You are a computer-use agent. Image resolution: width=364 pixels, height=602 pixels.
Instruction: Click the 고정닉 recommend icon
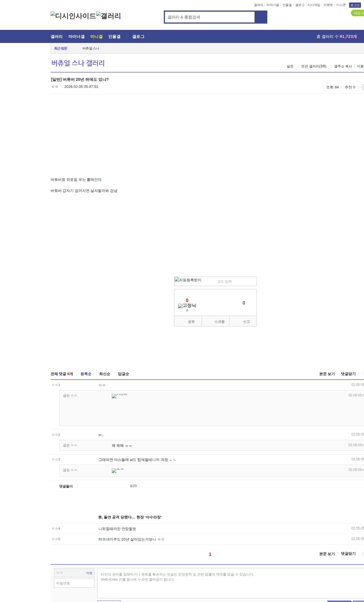[187, 306]
